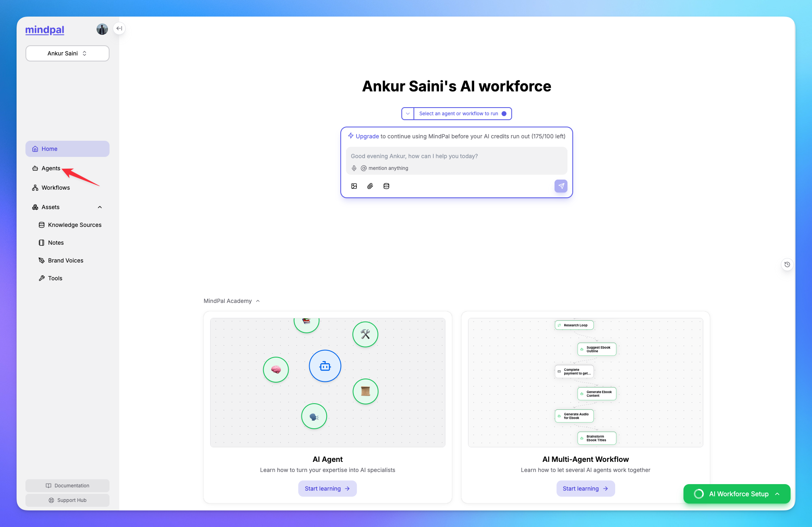Start learning about AI Agent
Screen dimensions: 812x527
point(327,488)
